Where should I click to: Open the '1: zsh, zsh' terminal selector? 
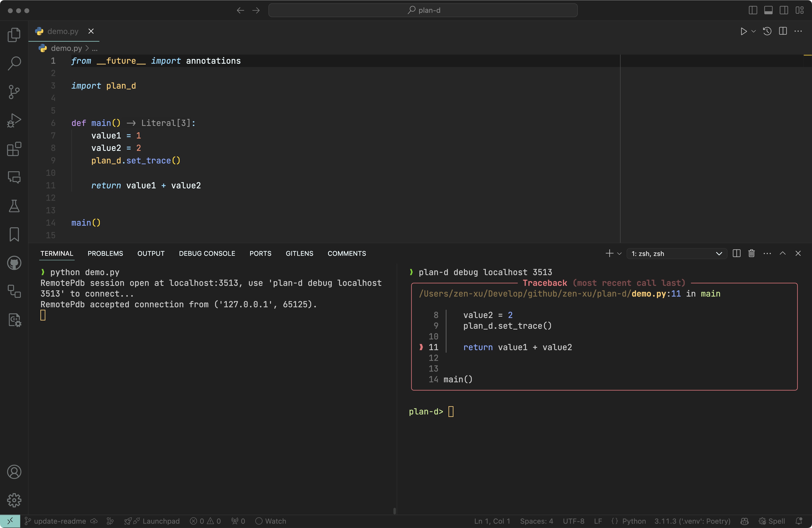(x=677, y=253)
